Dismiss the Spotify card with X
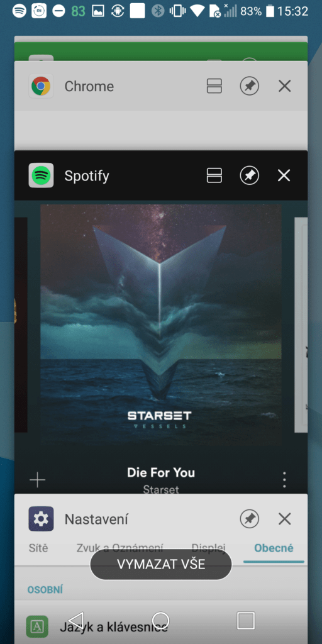 tap(284, 175)
